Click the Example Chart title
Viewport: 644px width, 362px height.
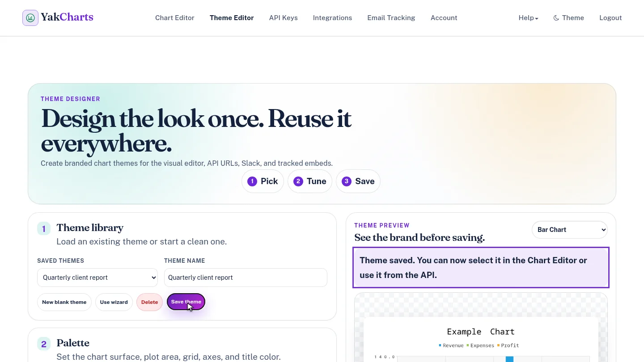coord(481,332)
